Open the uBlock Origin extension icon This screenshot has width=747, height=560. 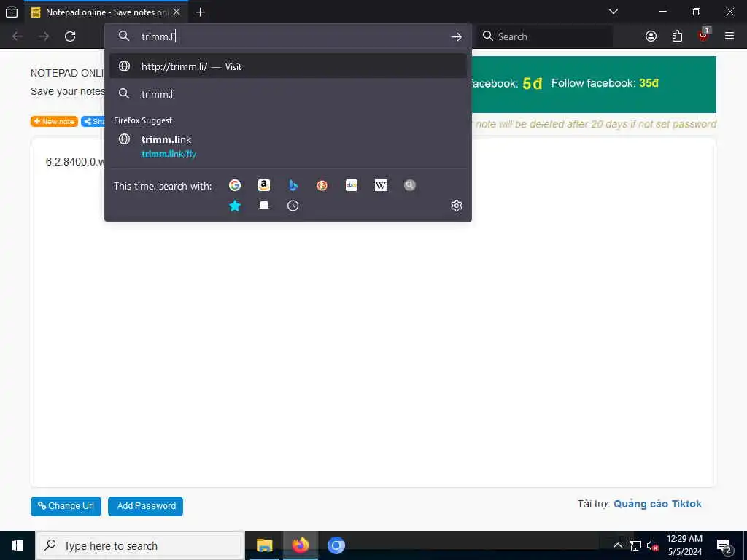pyautogui.click(x=704, y=35)
